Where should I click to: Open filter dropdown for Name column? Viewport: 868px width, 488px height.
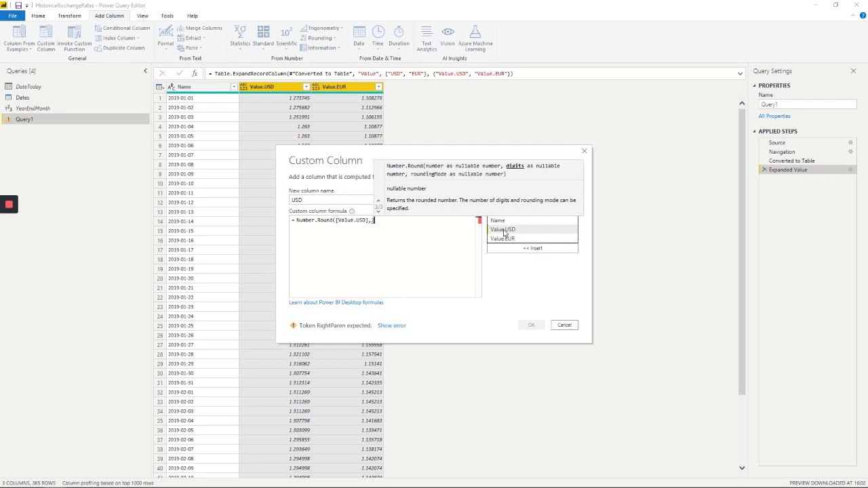coord(234,87)
